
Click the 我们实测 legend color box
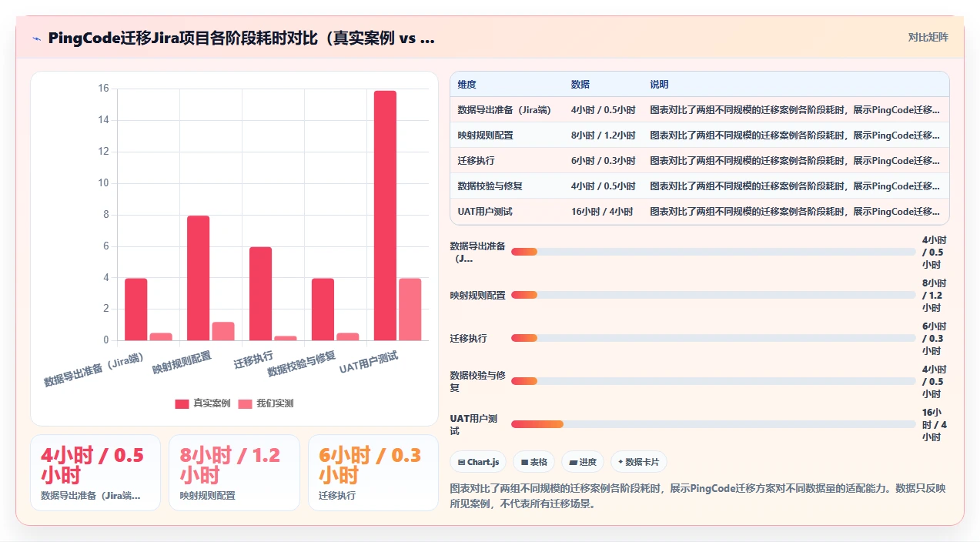point(245,403)
